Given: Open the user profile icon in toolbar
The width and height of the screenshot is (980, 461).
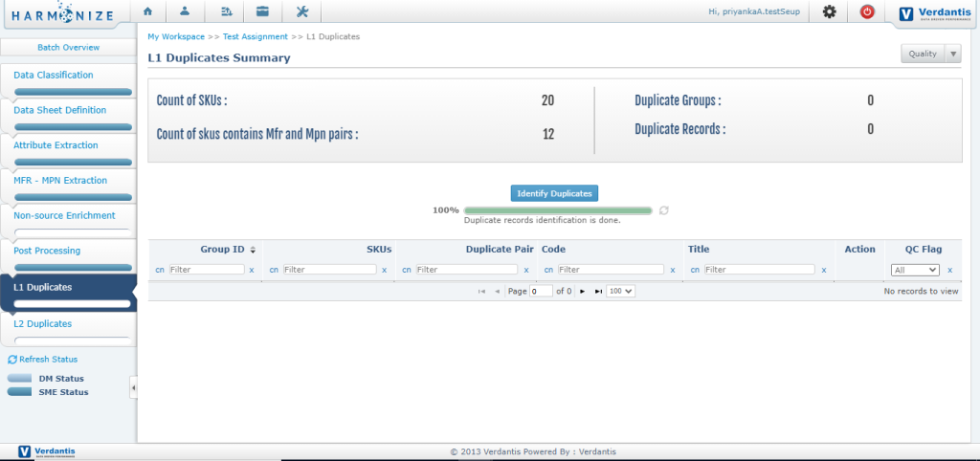Looking at the screenshot, I should point(185,11).
